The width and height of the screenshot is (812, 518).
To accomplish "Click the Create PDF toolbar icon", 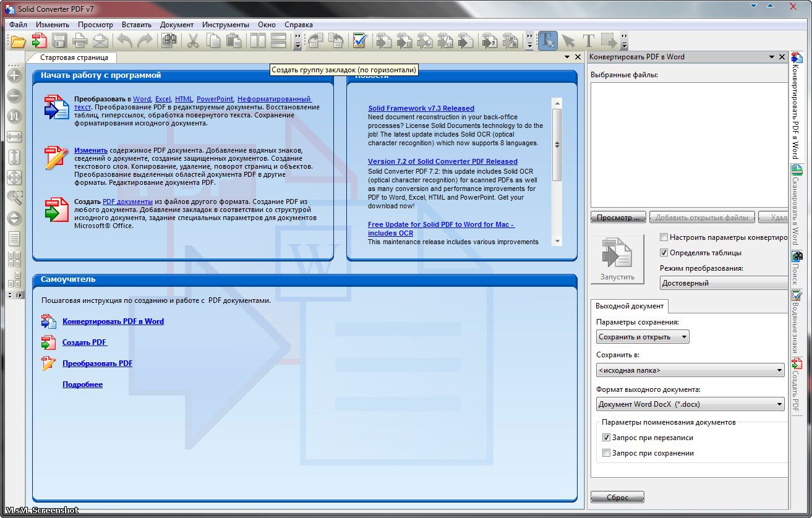I will [x=39, y=41].
